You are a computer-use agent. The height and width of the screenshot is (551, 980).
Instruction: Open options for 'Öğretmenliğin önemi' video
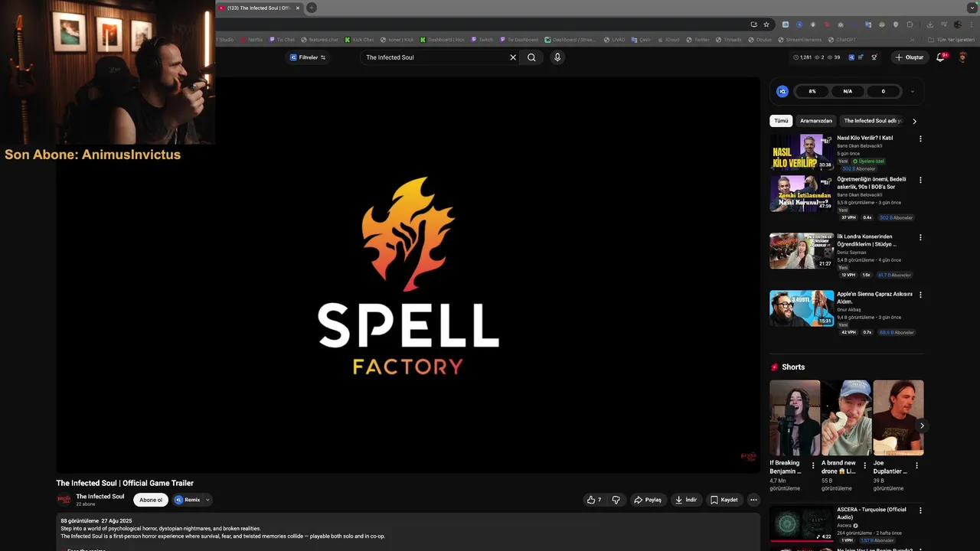(920, 181)
